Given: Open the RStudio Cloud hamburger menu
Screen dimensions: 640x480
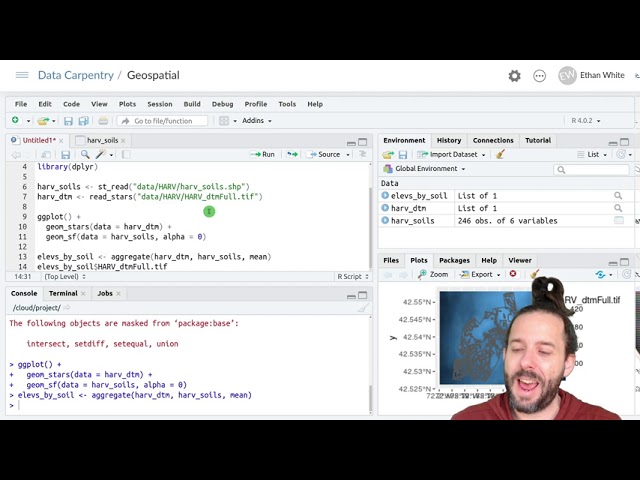Looking at the screenshot, I should click(22, 75).
